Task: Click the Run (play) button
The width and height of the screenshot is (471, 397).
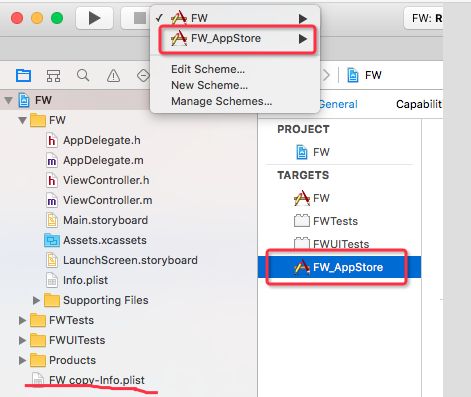Action: click(94, 18)
